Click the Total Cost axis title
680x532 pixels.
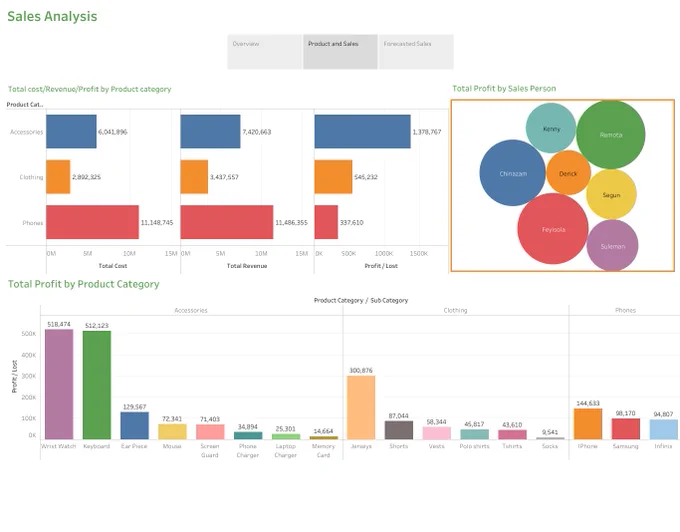pyautogui.click(x=113, y=266)
